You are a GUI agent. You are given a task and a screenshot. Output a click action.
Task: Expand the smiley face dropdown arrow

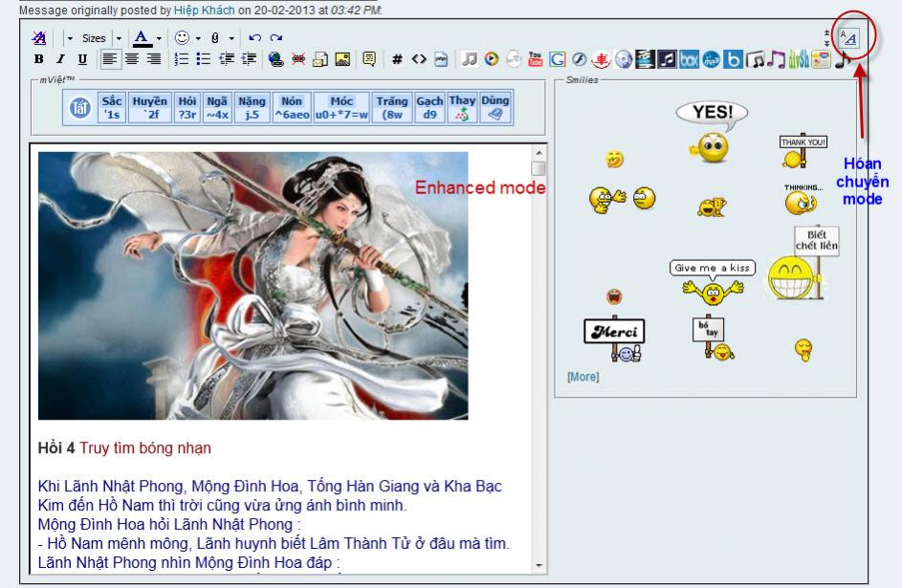197,38
